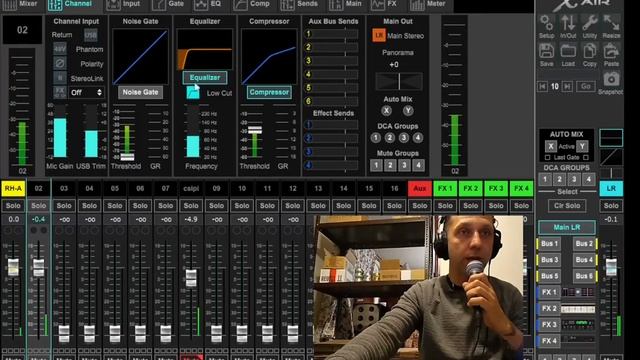Click the Noise Gate enable button
The width and height of the screenshot is (640, 360).
140,92
